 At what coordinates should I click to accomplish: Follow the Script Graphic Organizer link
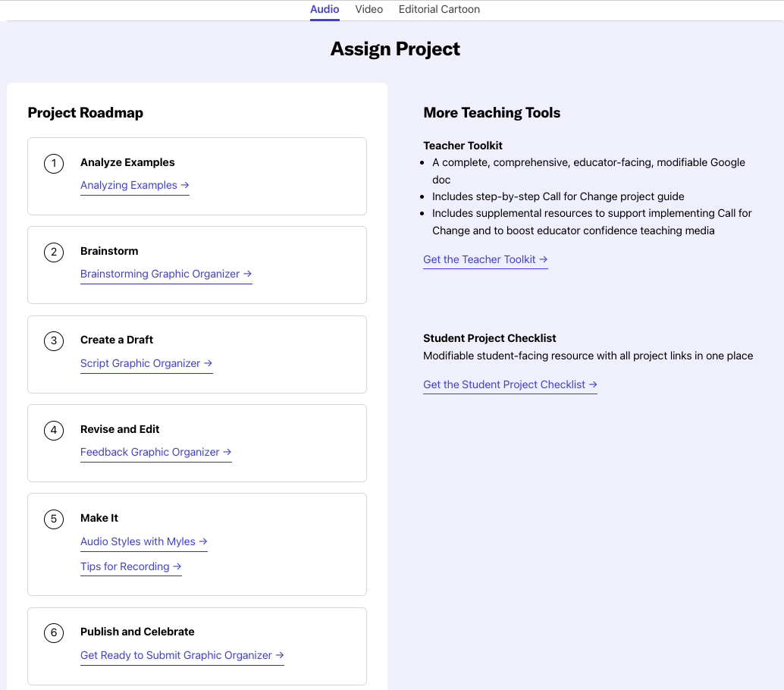[146, 363]
